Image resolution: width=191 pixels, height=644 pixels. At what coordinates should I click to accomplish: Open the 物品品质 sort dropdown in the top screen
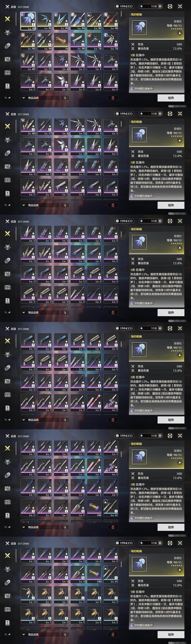[40, 98]
